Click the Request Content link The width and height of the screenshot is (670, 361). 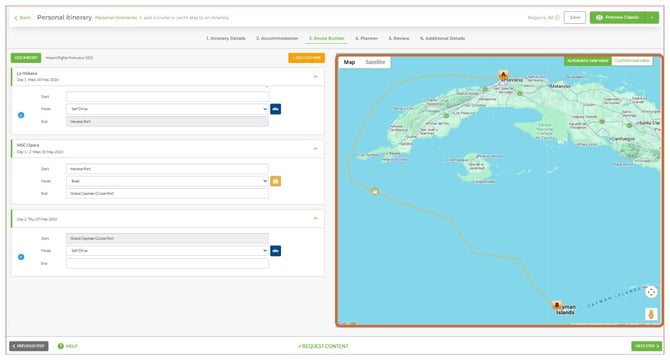(x=323, y=346)
